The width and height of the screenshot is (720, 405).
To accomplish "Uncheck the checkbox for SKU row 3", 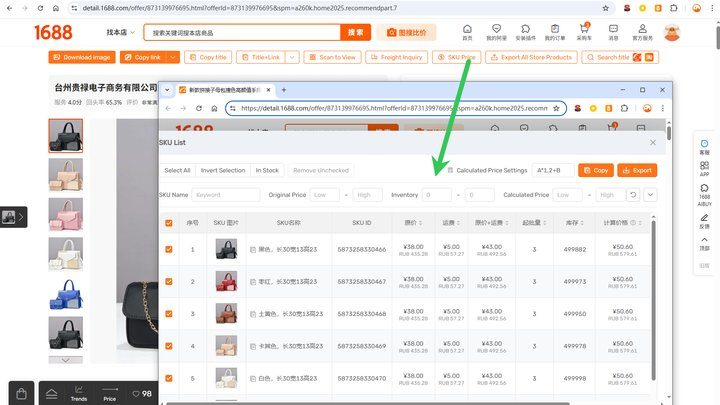I will pos(169,314).
